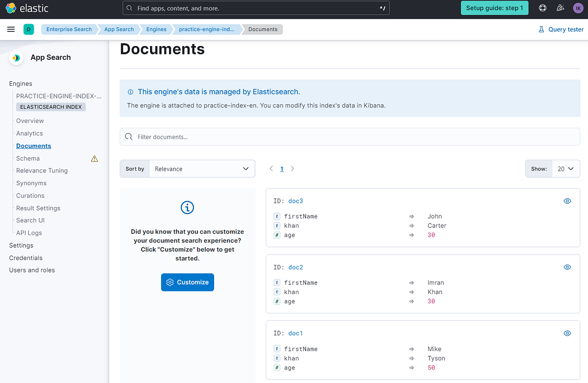Open the newsfeed icon in the top bar
Screen dimensions: 588x383
[561, 8]
